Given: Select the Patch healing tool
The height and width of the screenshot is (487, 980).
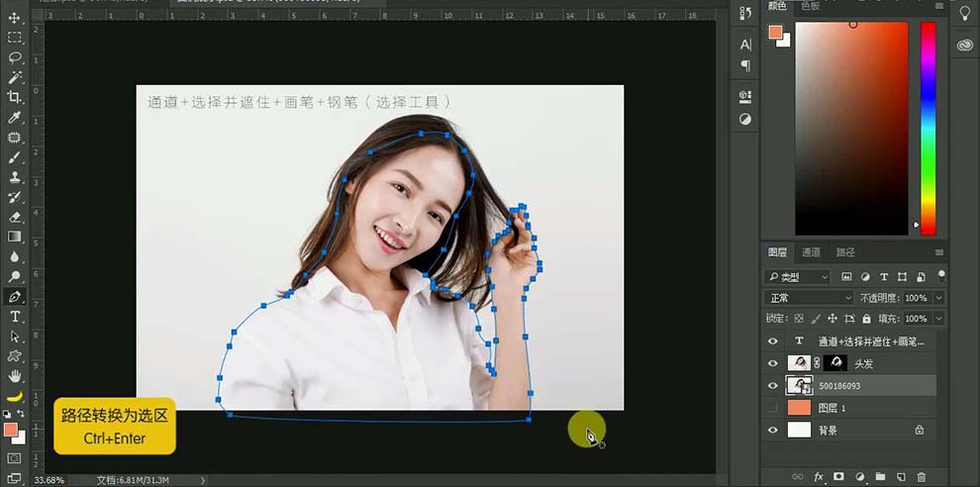Looking at the screenshot, I should (x=15, y=137).
